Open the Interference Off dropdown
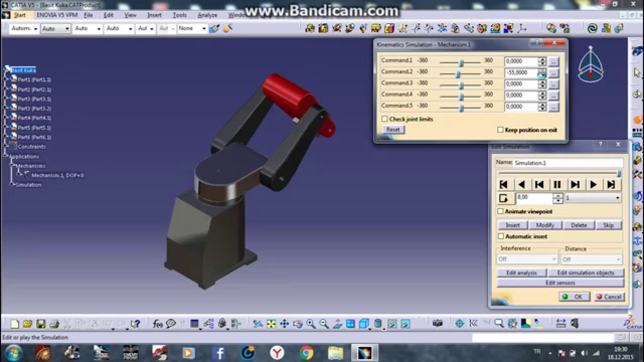Viewport: 644px width, 362px height. pos(527,259)
